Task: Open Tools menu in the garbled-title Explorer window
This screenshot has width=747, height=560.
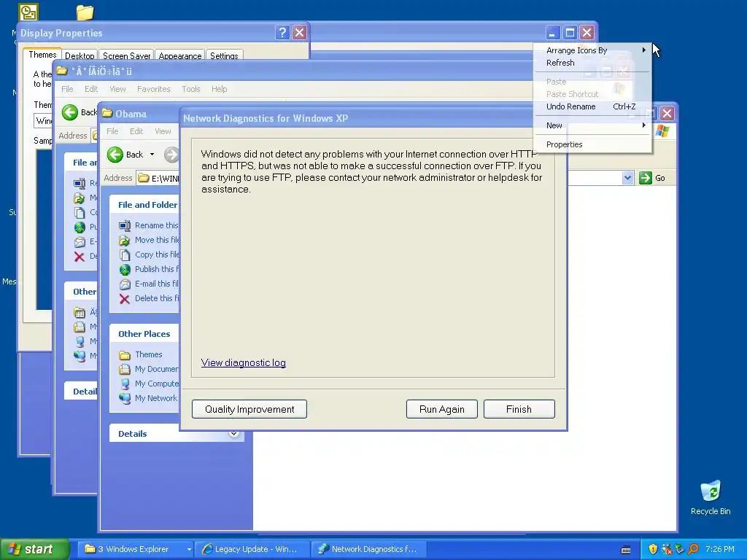Action: (190, 89)
